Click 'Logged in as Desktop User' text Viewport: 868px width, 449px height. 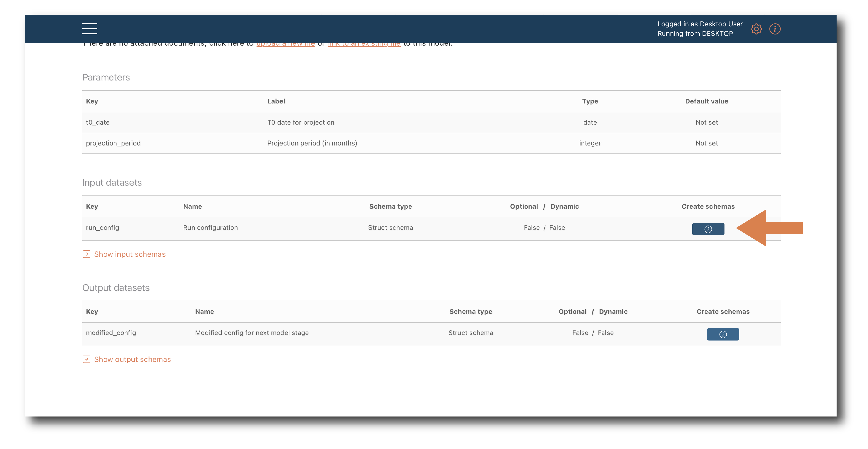point(700,24)
